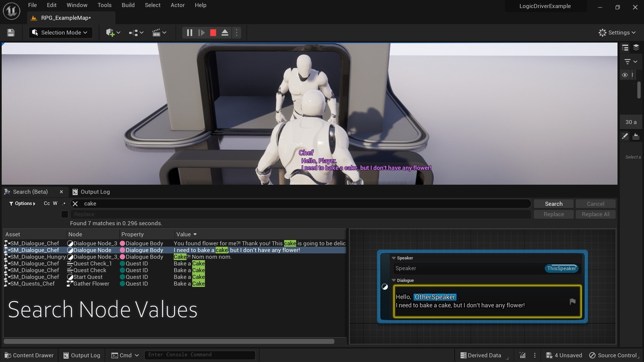Open the Tools menu
The width and height of the screenshot is (644, 362).
(x=104, y=5)
